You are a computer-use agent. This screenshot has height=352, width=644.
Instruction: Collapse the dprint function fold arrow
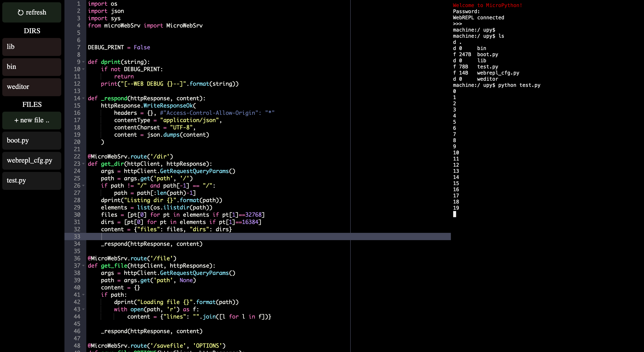coord(84,62)
